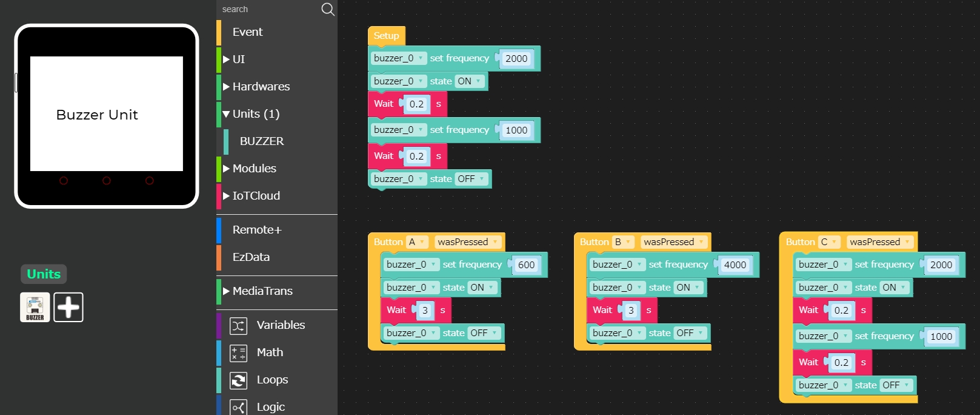Open the Logic category icon
The image size is (980, 415).
tap(238, 407)
